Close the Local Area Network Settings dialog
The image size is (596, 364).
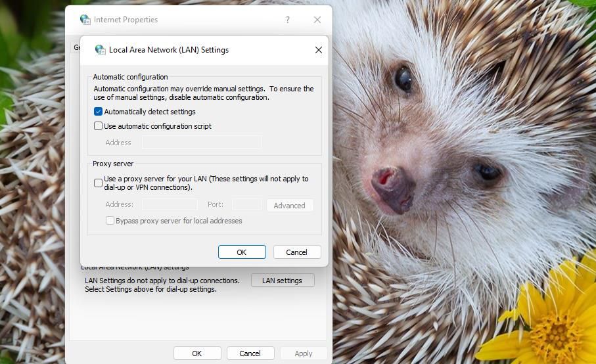pyautogui.click(x=319, y=50)
